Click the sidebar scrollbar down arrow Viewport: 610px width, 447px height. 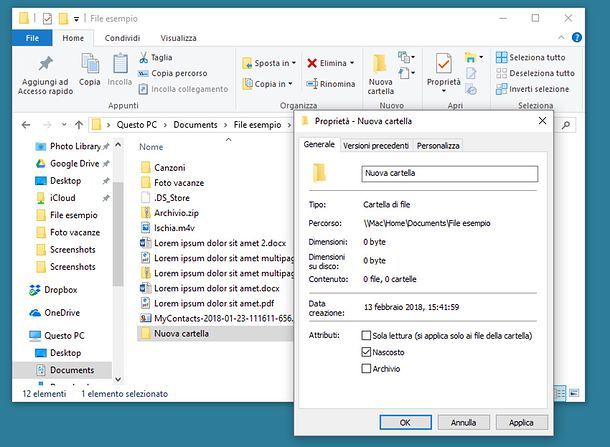(x=118, y=379)
